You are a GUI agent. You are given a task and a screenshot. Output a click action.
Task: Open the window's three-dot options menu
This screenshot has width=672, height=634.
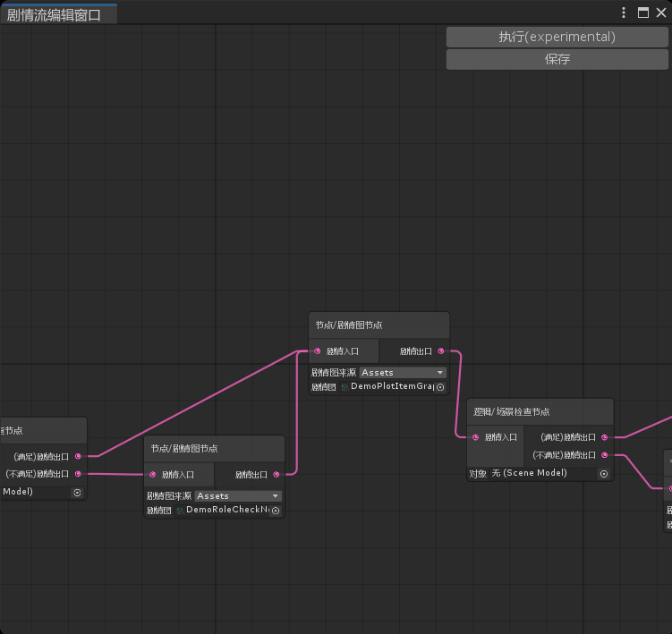click(624, 13)
